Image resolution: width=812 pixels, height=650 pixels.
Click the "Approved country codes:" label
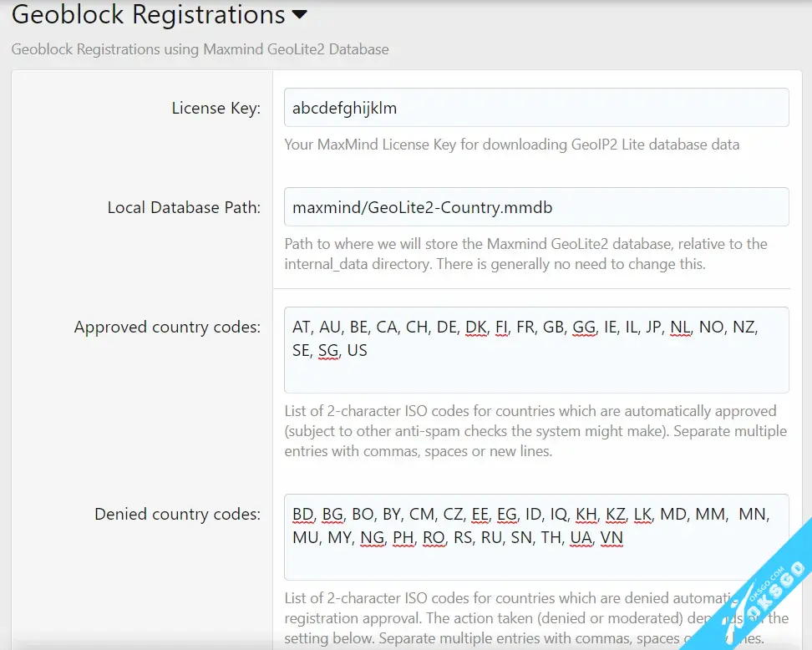point(167,327)
